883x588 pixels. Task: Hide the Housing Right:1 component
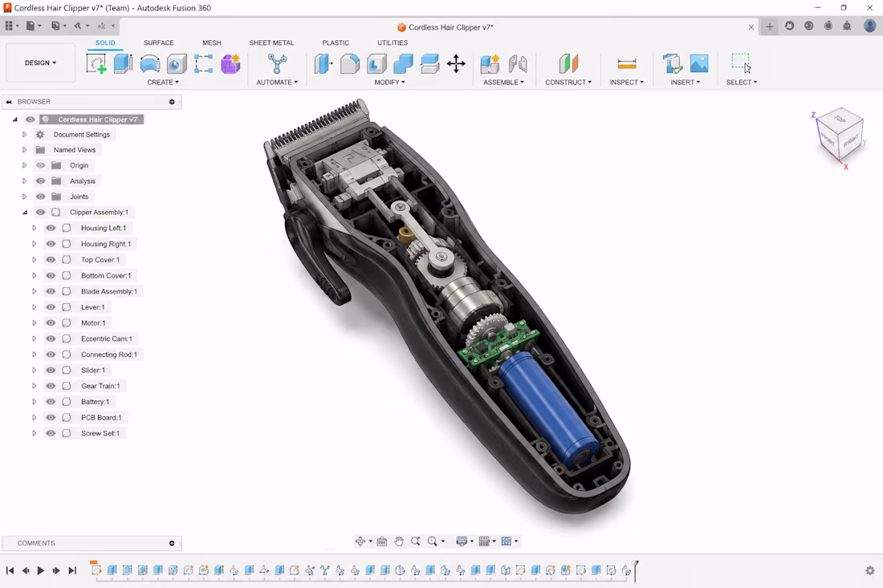(51, 244)
